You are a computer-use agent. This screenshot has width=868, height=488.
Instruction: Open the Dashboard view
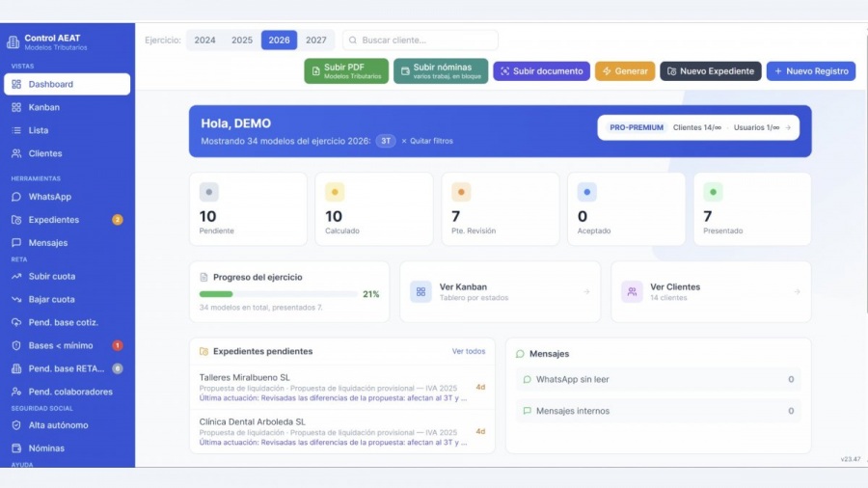67,84
